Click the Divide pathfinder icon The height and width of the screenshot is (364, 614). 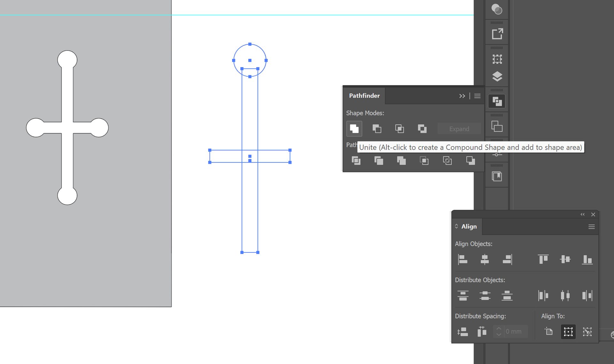(356, 161)
